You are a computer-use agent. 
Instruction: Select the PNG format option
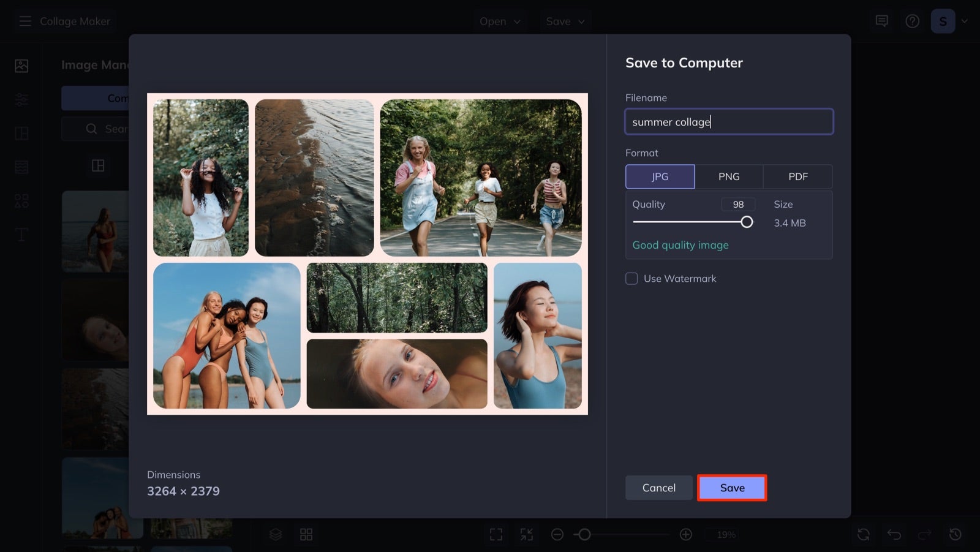click(x=729, y=176)
